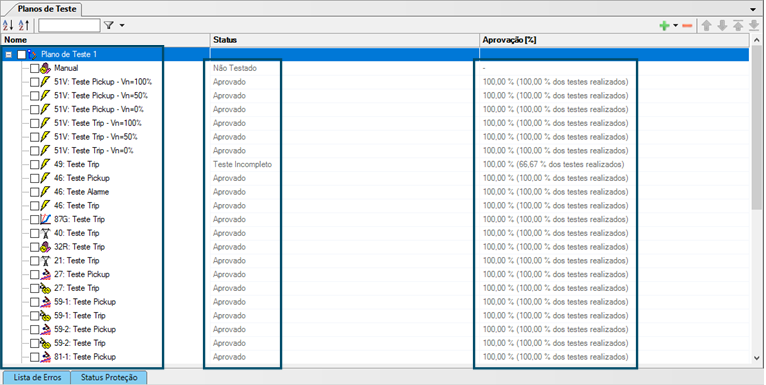Click the 21: Teste Trip tower icon
The width and height of the screenshot is (766, 385).
[45, 261]
